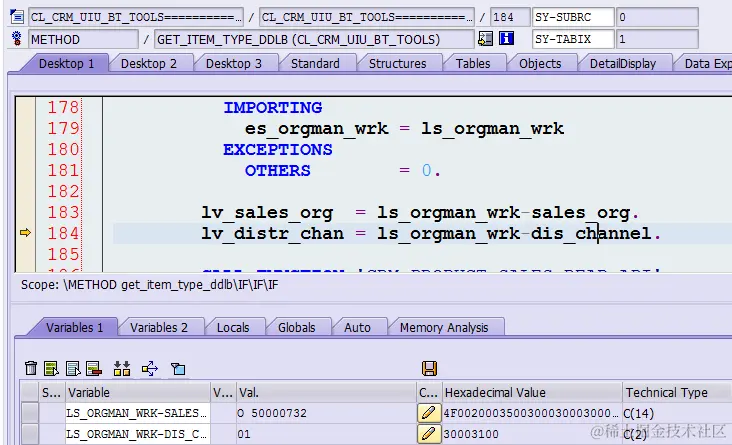Click the first CL_CRM_UIU_BT_TOOLS program field
This screenshot has width=732, height=445.
coord(136,17)
